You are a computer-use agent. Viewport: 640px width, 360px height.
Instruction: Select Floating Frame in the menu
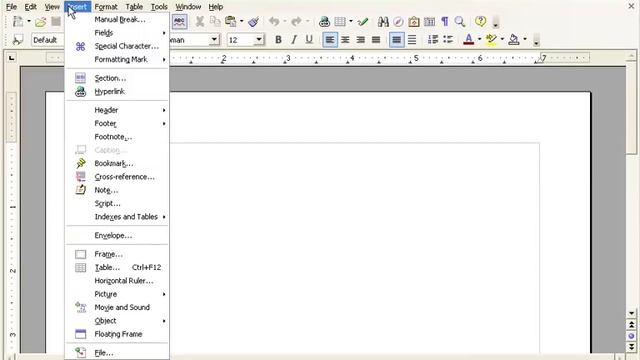(117, 334)
